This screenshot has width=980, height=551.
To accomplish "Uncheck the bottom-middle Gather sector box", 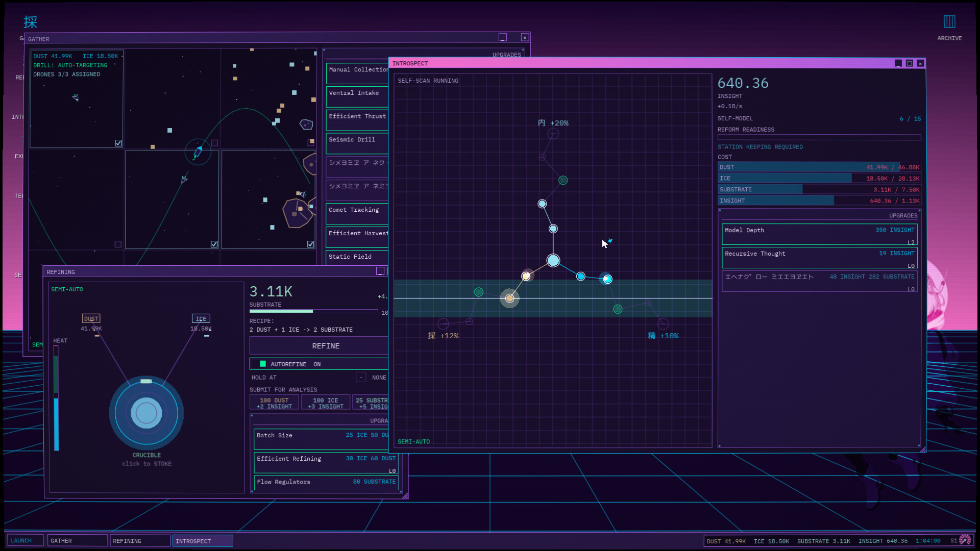I will click(214, 244).
